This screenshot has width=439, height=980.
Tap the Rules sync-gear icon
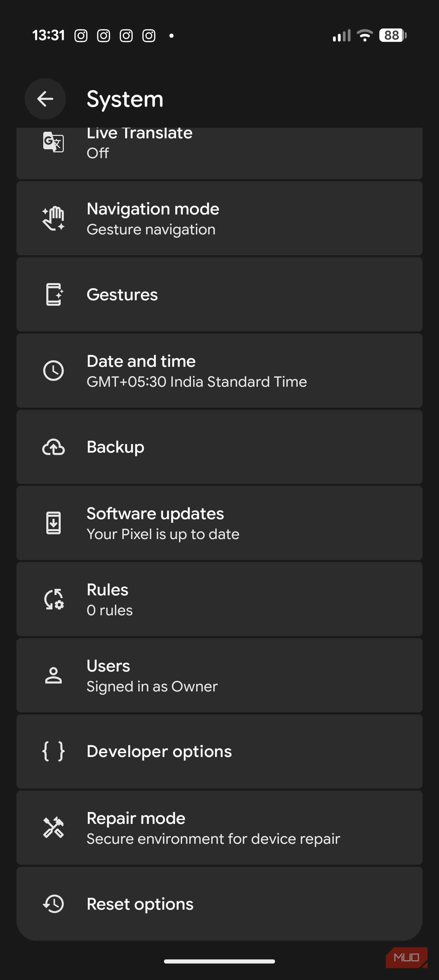pyautogui.click(x=54, y=599)
